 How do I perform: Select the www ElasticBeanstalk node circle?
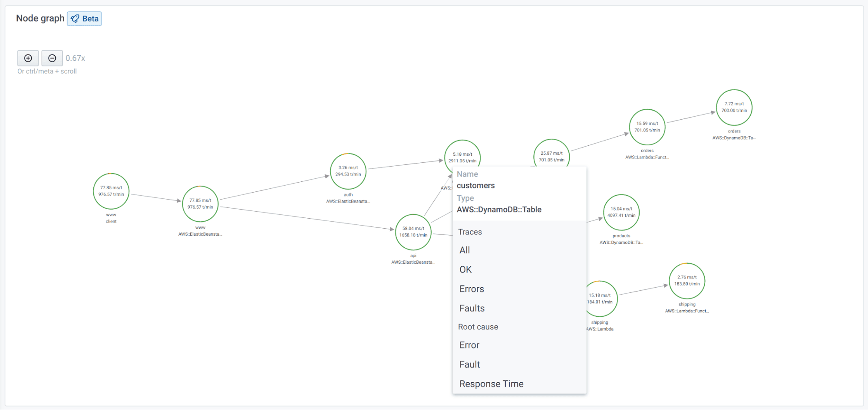[200, 204]
